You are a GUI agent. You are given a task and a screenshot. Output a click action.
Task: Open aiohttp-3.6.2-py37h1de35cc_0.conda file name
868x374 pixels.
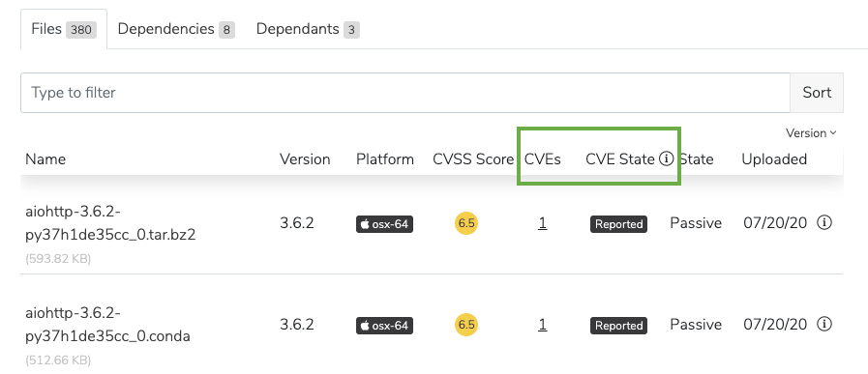coord(108,324)
